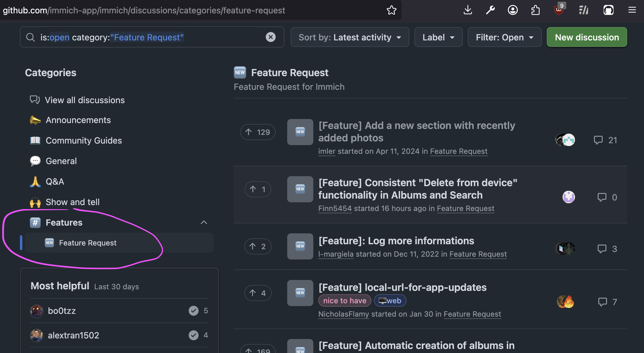This screenshot has height=353, width=644.
Task: Click the New discussion button
Action: [586, 37]
